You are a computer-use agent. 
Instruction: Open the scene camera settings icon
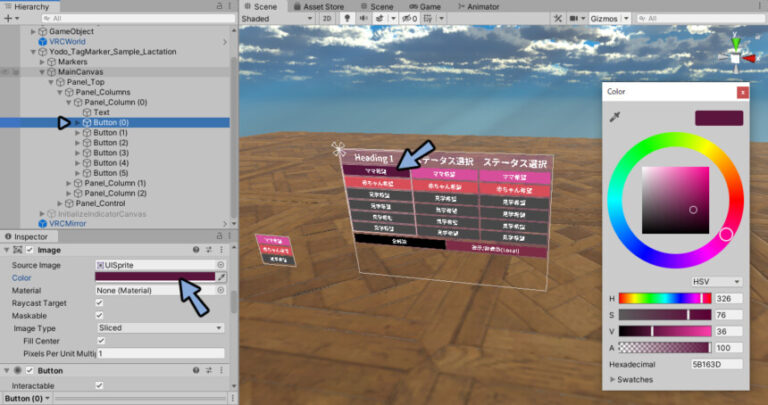(x=574, y=19)
